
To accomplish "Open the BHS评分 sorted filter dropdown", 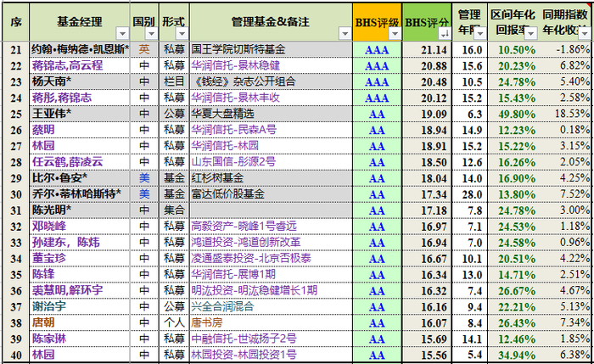I will [x=445, y=34].
